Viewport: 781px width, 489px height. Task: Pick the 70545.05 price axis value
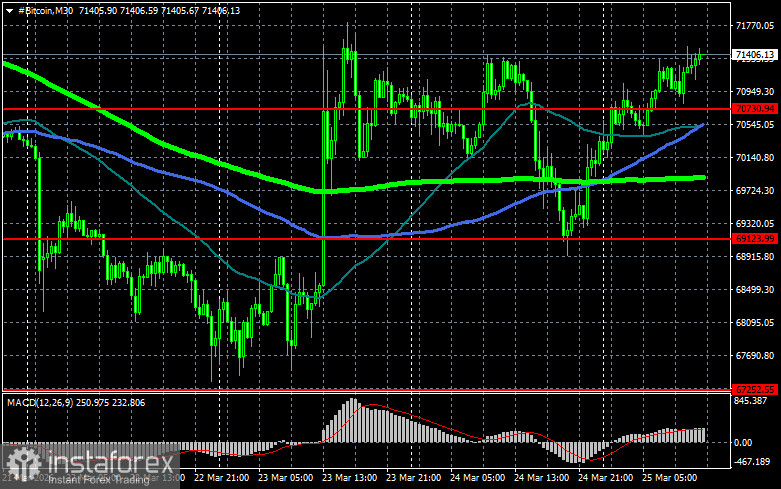[755, 124]
